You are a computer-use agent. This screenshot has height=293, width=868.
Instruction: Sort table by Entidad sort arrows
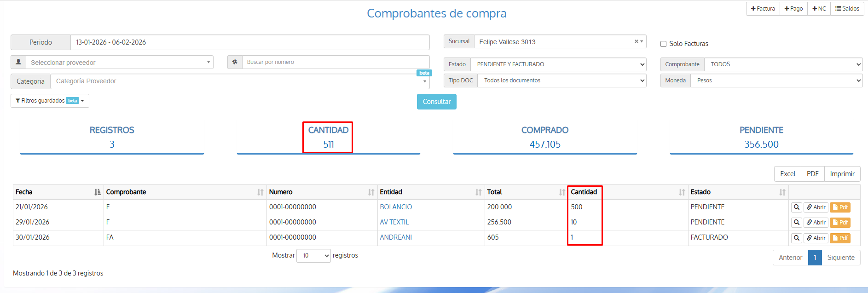[479, 192]
